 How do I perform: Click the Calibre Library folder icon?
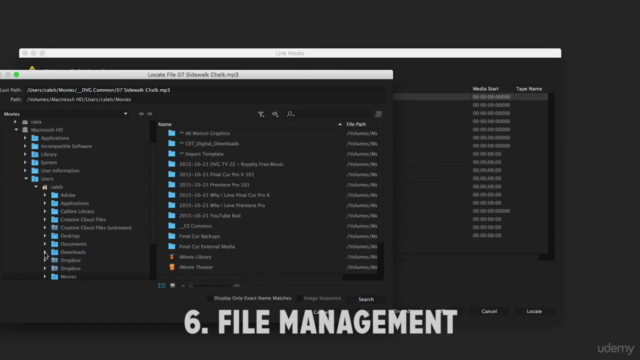pyautogui.click(x=55, y=211)
